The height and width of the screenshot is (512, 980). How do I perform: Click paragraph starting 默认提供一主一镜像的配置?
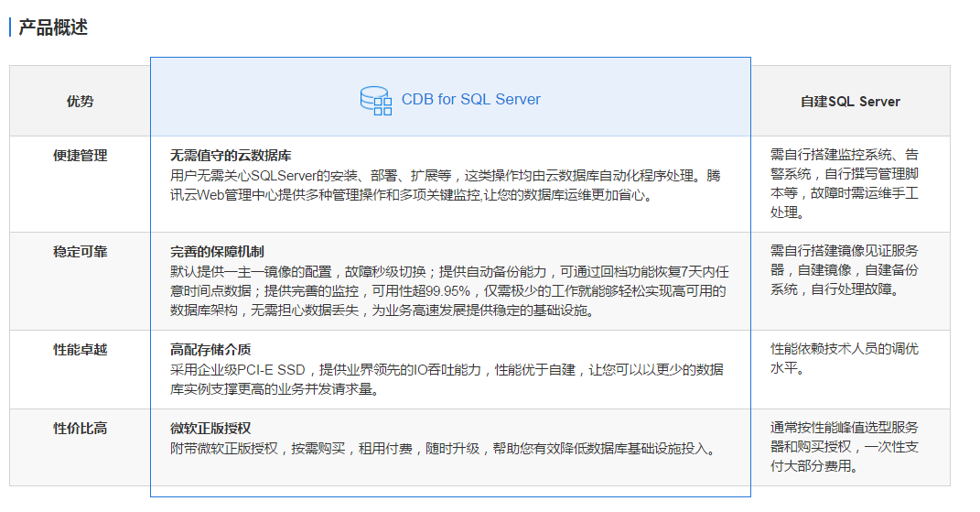click(x=449, y=291)
